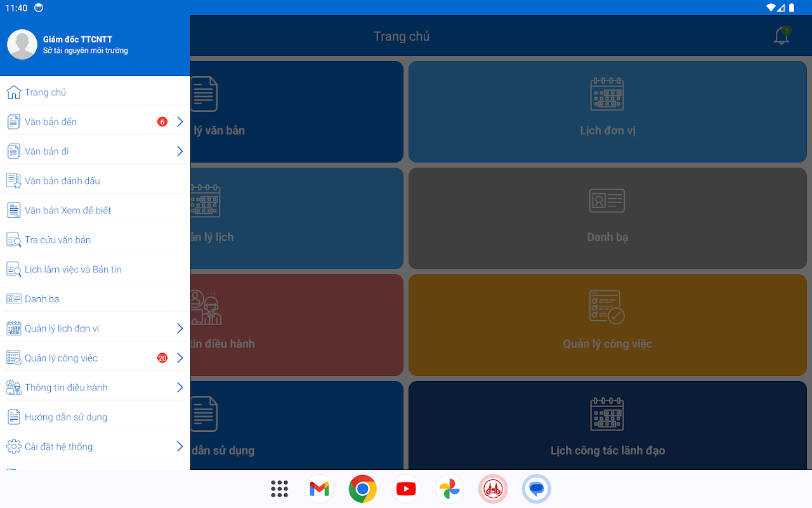Click Sở tài nguyên môi trường text
The image size is (812, 508).
click(86, 51)
